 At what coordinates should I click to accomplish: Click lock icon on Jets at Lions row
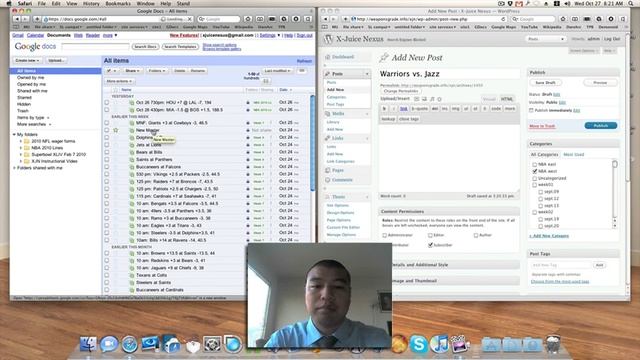click(248, 144)
